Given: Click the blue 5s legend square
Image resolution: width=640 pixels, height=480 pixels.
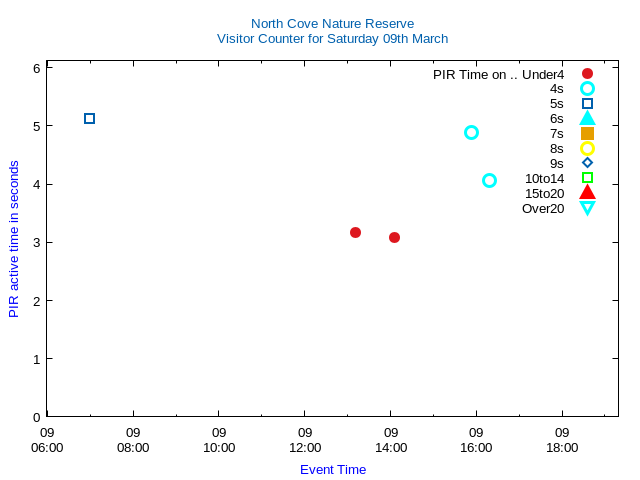Looking at the screenshot, I should (587, 103).
